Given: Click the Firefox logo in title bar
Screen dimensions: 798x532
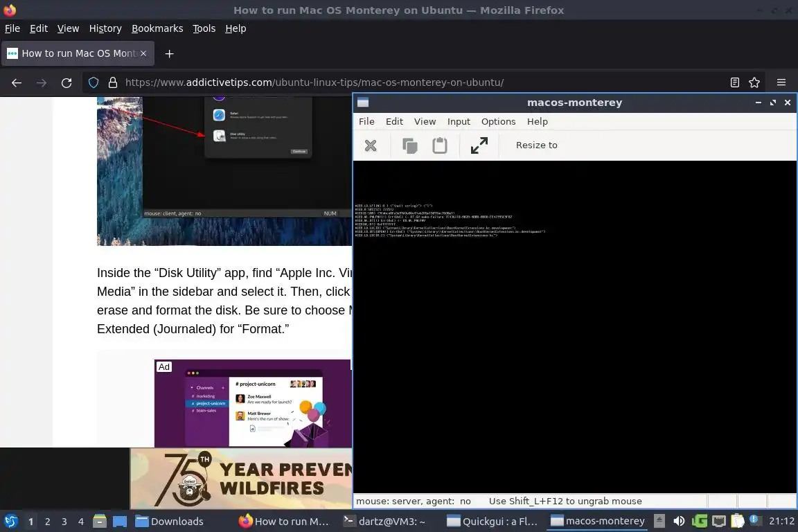Looking at the screenshot, I should [x=10, y=10].
